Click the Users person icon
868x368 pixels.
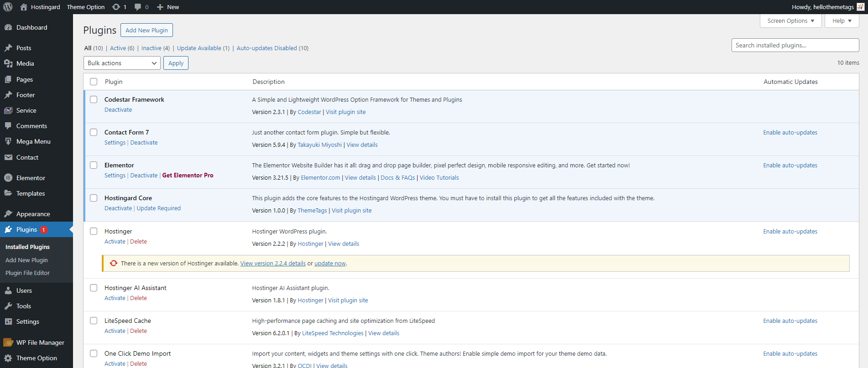coord(8,290)
